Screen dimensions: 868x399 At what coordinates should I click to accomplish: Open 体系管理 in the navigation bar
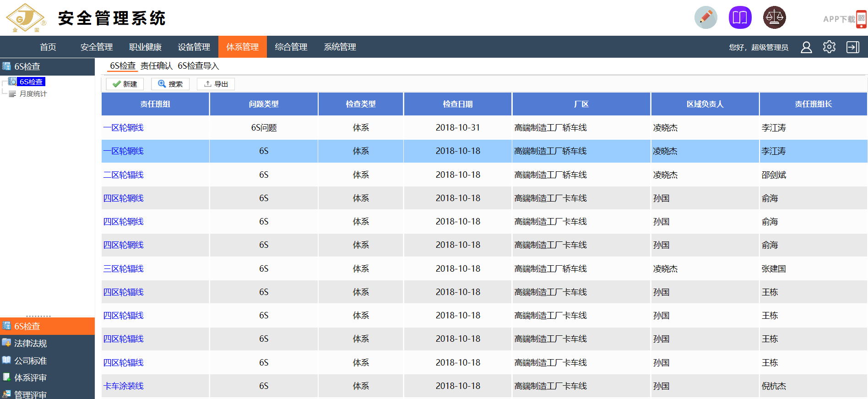click(x=242, y=47)
